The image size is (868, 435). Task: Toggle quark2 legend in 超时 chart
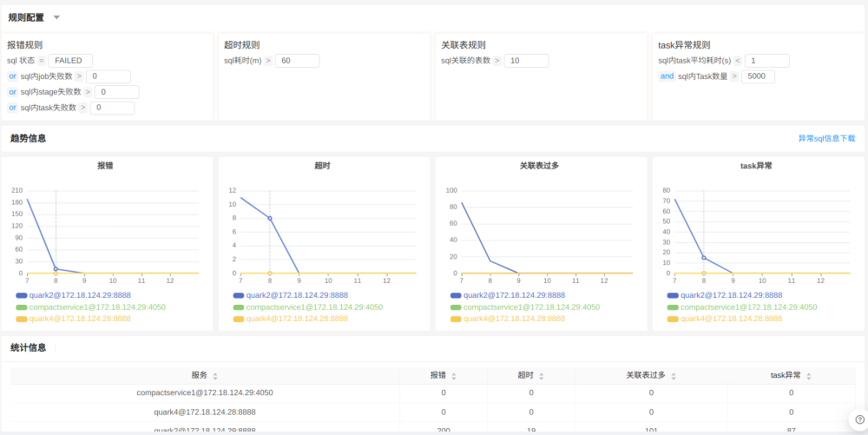(x=291, y=295)
